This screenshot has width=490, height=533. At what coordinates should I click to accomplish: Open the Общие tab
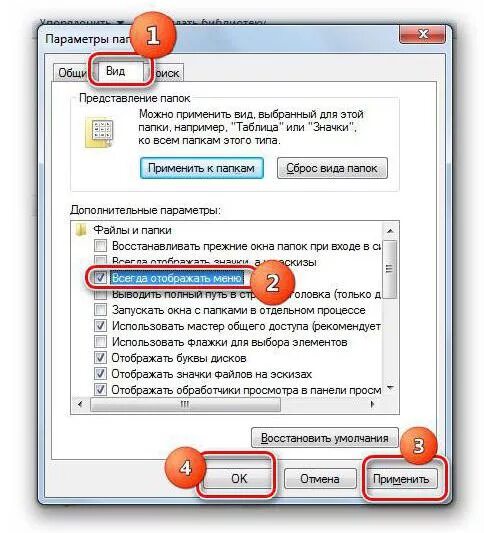point(72,73)
